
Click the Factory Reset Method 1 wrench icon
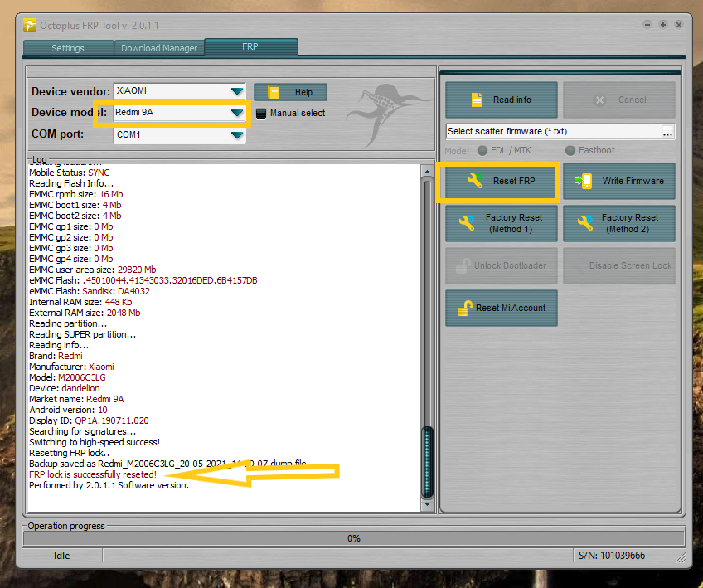467,223
